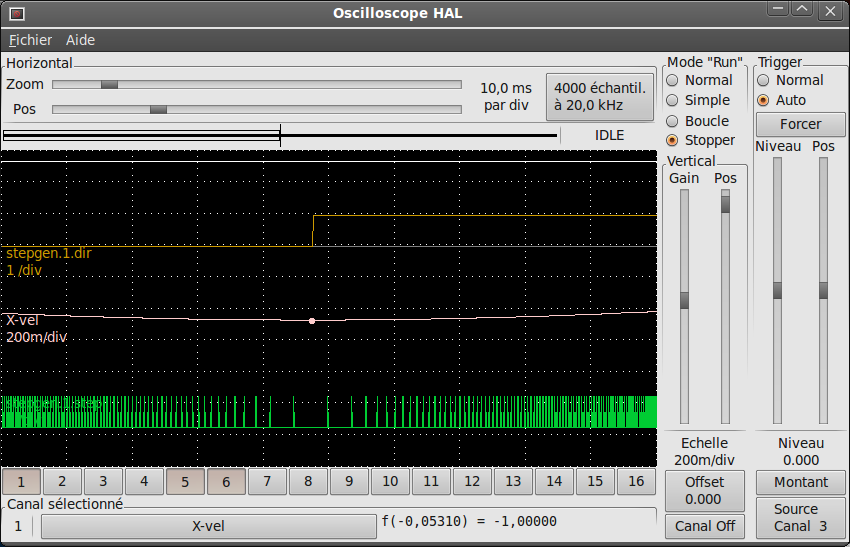Click the stepgen.1.dir trace label
The width and height of the screenshot is (850, 547).
click(49, 253)
